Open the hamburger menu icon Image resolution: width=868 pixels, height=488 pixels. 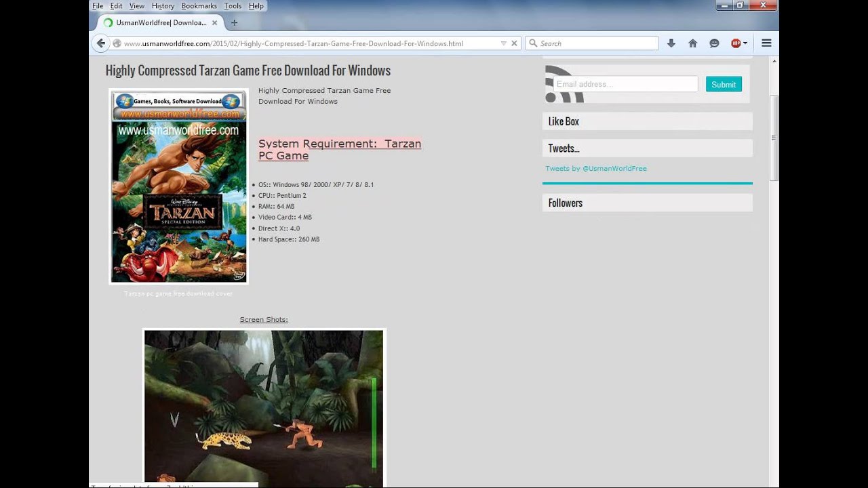pos(766,43)
